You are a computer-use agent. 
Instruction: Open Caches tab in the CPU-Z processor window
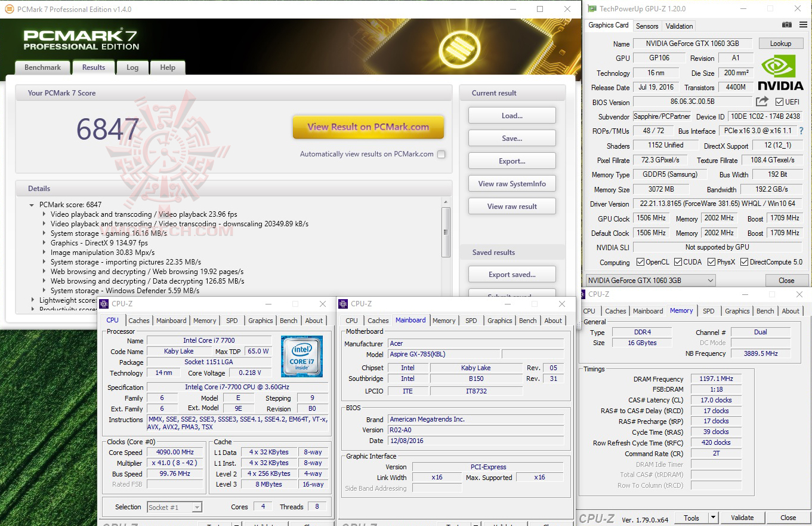coord(139,321)
